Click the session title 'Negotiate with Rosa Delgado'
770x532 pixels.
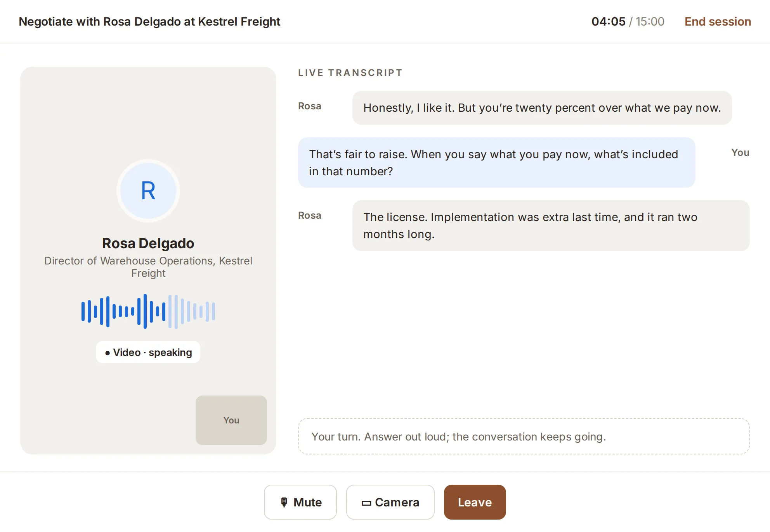coord(149,21)
